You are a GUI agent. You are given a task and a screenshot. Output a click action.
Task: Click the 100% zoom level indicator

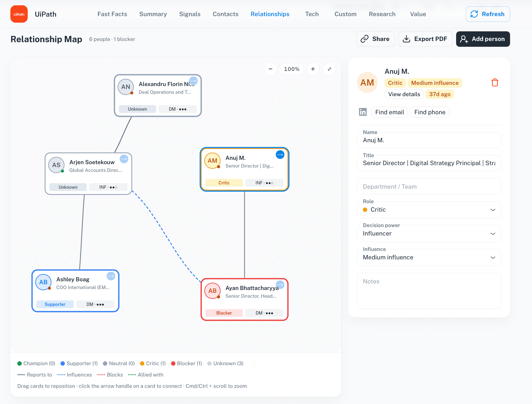pyautogui.click(x=292, y=69)
